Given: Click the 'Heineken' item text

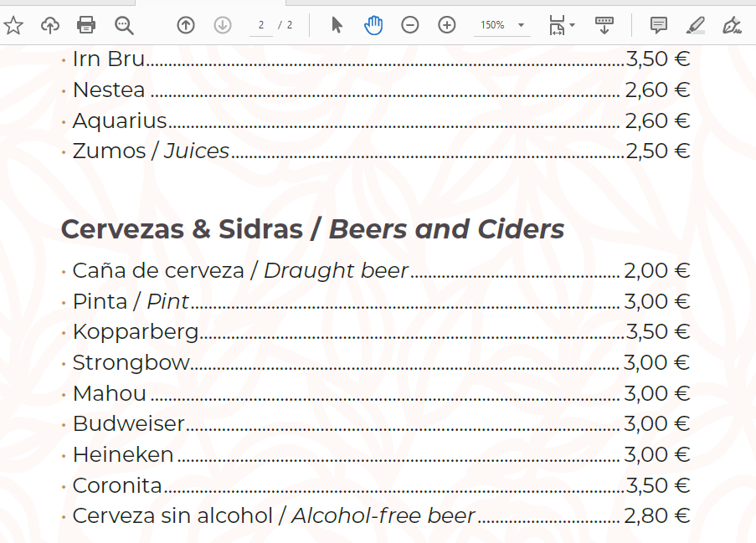Looking at the screenshot, I should (x=123, y=454).
